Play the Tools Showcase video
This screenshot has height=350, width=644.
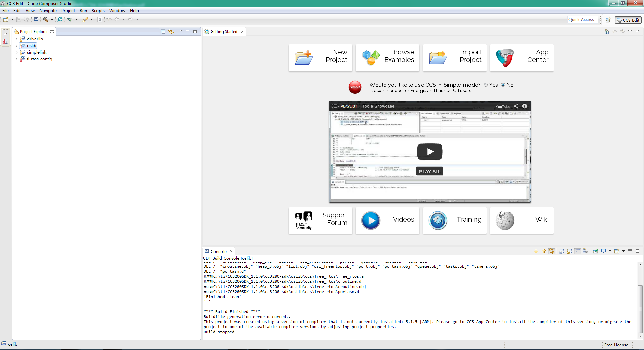(430, 152)
